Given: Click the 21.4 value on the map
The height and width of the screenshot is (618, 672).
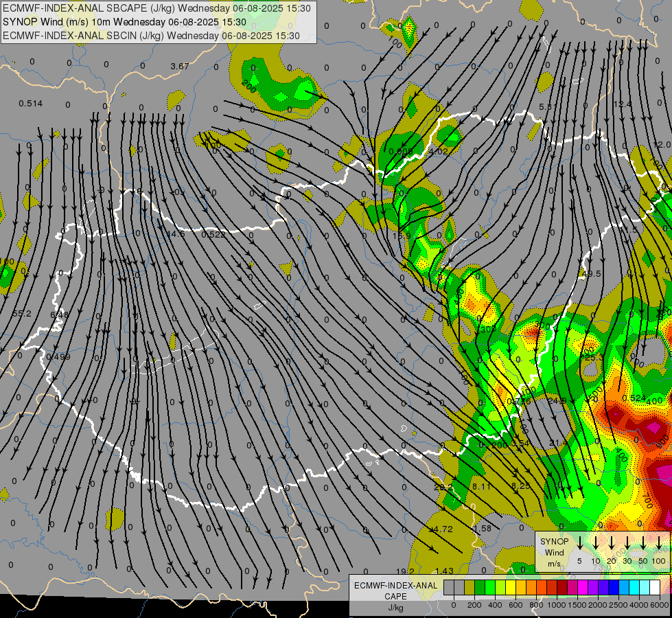Looking at the screenshot, I should pyautogui.click(x=559, y=443).
